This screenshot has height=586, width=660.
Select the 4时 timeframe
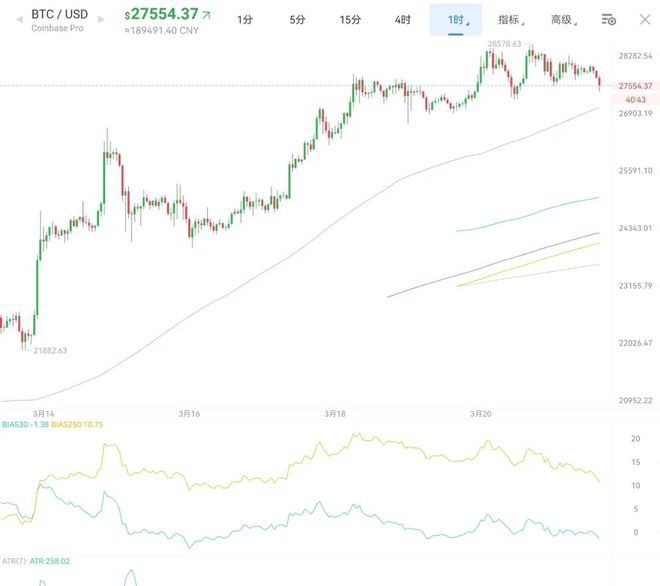pyautogui.click(x=402, y=20)
